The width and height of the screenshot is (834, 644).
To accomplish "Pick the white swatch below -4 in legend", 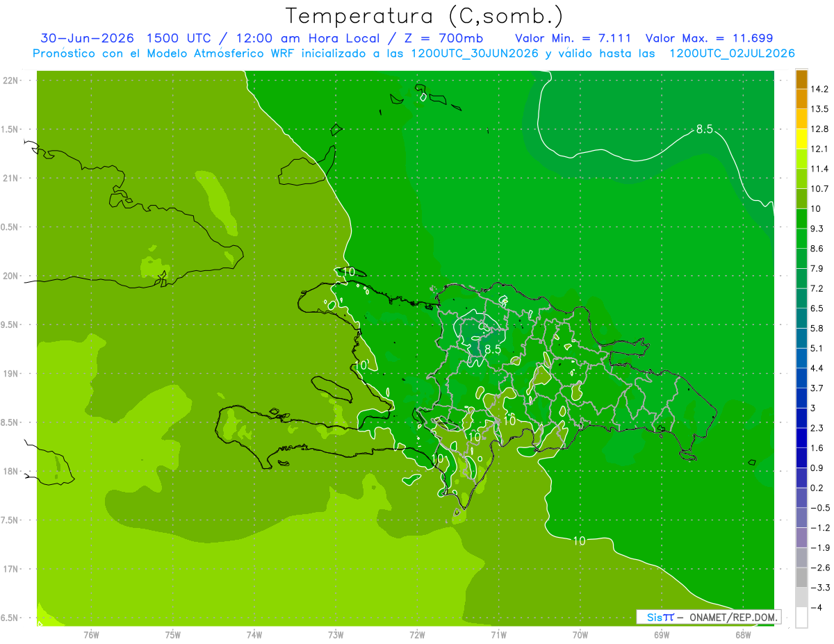I will 801,618.
